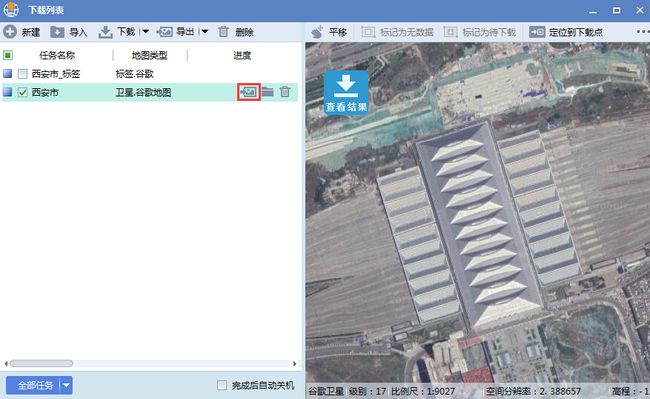
Task: Open the toolbar overflow ellipsis menu
Action: [x=643, y=31]
